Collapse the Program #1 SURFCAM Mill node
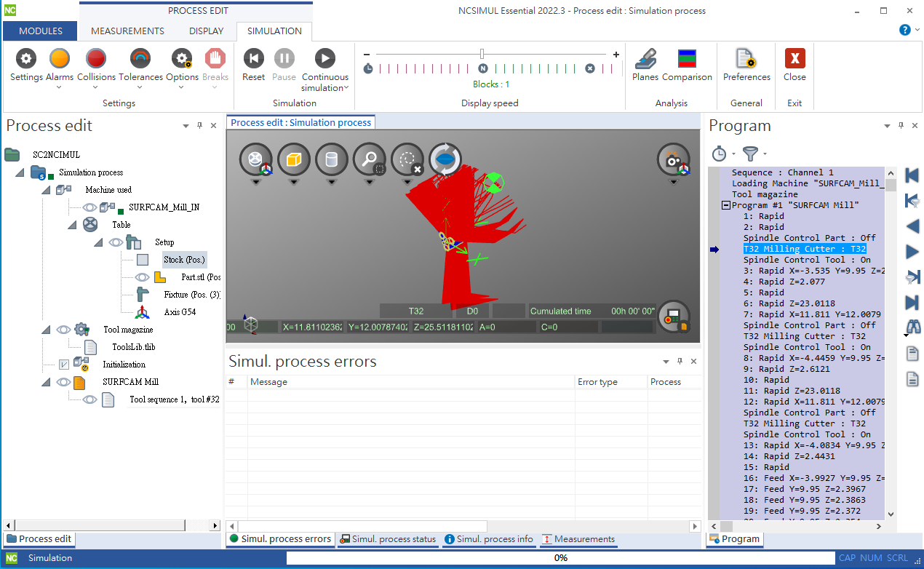The height and width of the screenshot is (569, 924). click(725, 205)
